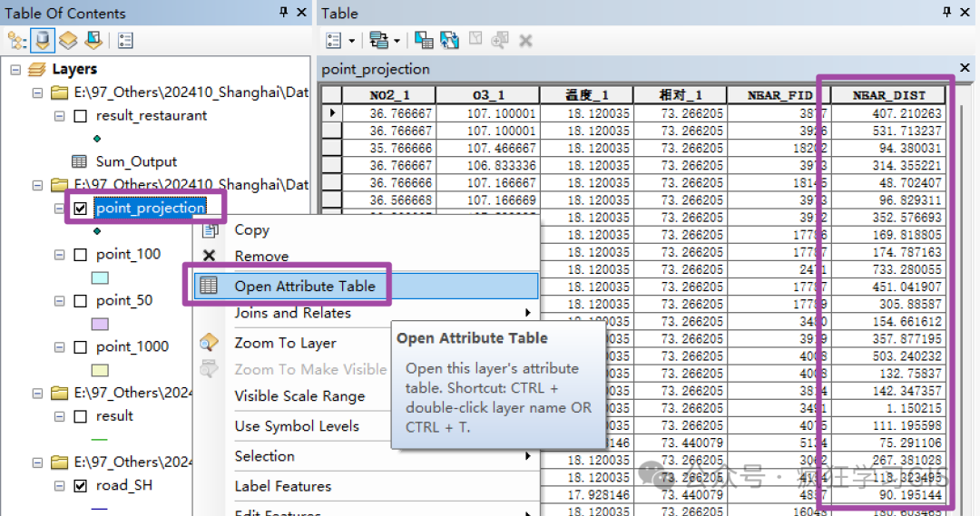This screenshot has height=516, width=980.
Task: Uncheck point_projection layer checkbox
Action: click(x=80, y=208)
